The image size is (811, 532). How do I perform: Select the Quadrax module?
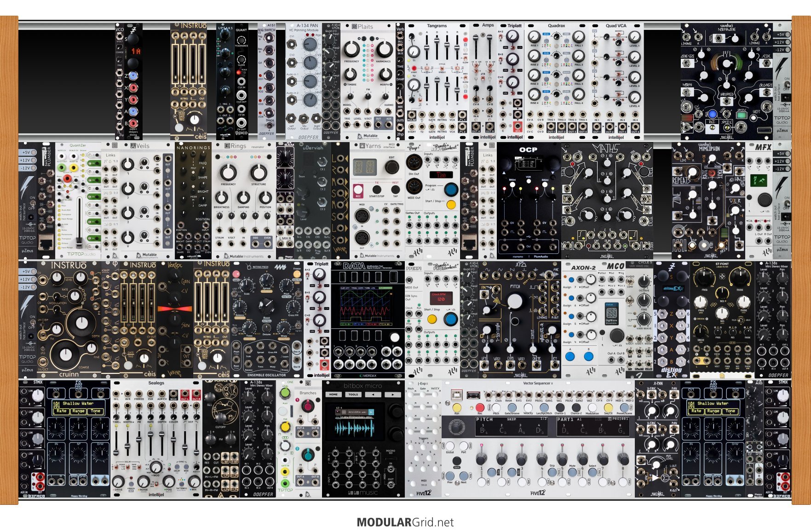[557, 81]
